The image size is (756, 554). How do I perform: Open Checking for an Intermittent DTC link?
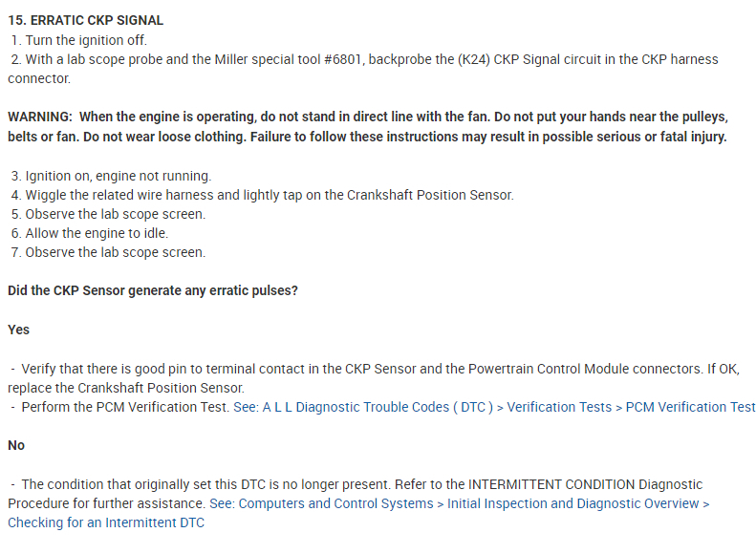click(x=106, y=522)
